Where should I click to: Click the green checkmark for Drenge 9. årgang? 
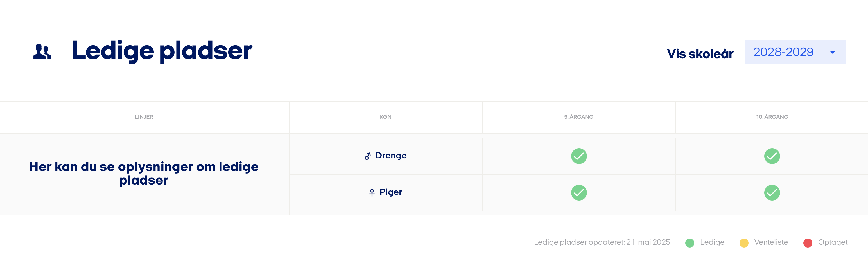pyautogui.click(x=579, y=156)
